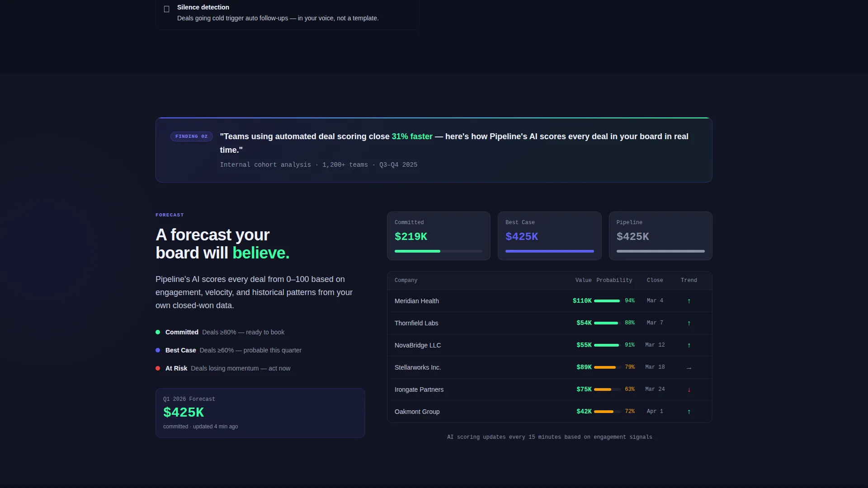Click the 63% probability value

tap(630, 389)
